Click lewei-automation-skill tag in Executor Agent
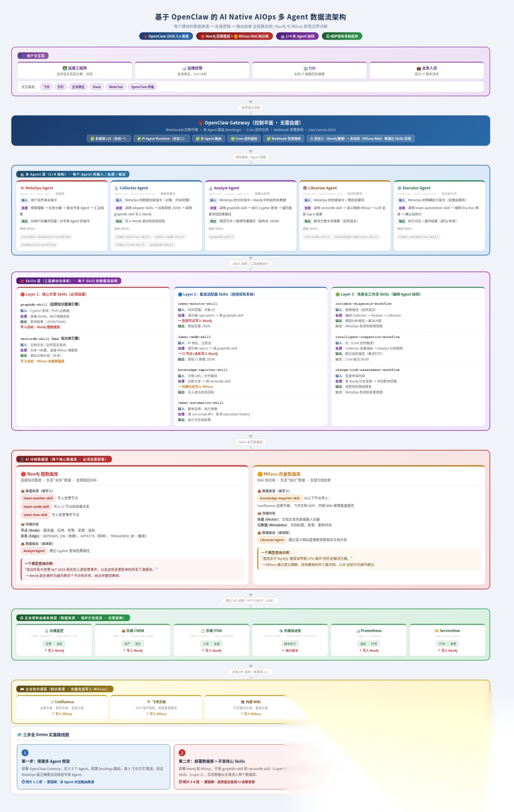 (x=419, y=237)
